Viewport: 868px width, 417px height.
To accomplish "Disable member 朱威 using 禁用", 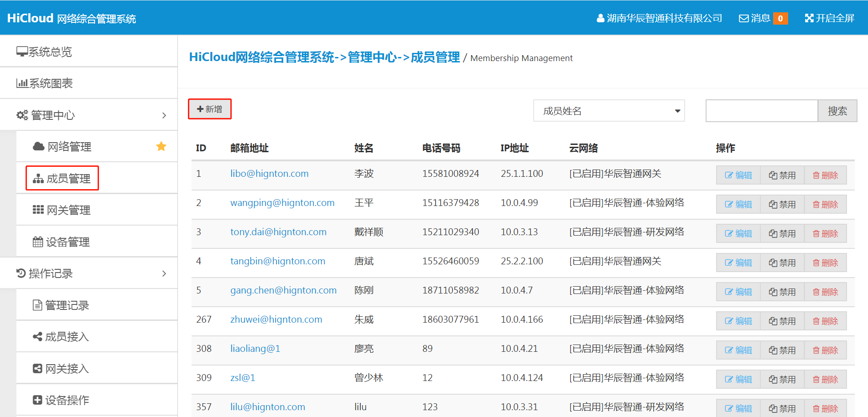I will coord(782,321).
